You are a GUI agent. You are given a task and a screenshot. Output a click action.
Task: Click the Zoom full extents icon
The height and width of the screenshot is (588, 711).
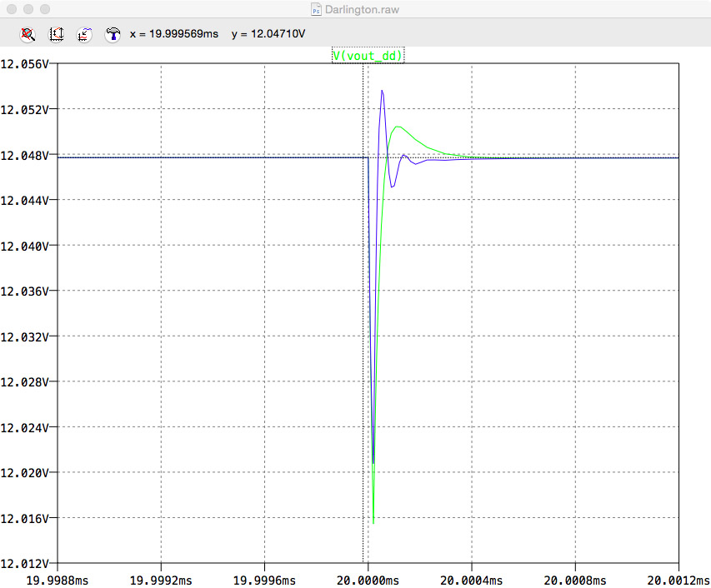tap(28, 34)
